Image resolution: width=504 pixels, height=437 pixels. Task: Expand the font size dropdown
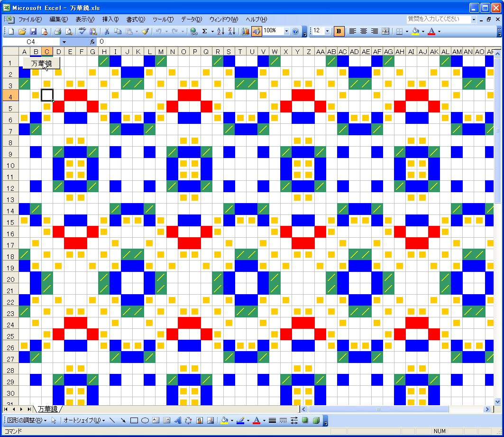327,31
